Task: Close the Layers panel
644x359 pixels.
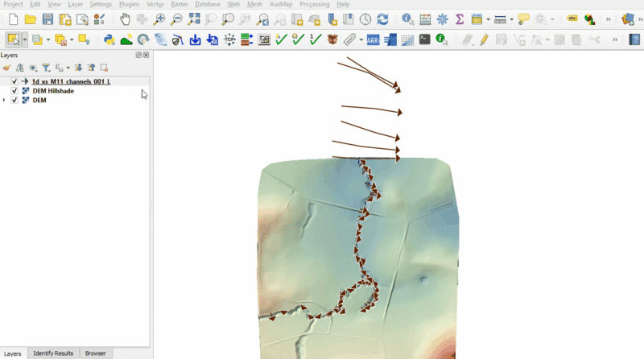Action: coord(146,55)
